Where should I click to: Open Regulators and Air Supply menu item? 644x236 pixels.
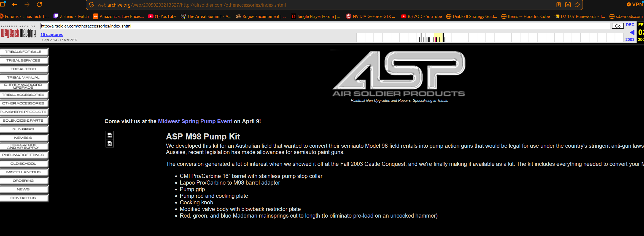24,146
